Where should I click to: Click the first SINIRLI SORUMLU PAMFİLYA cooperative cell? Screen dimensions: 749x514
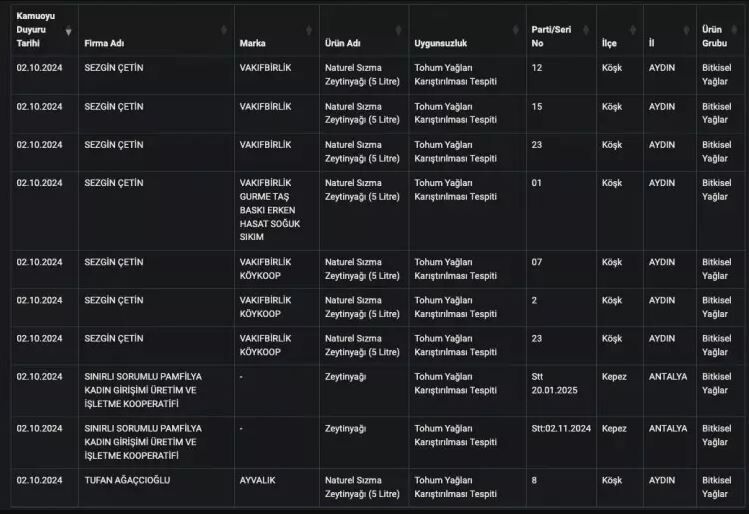(143, 390)
